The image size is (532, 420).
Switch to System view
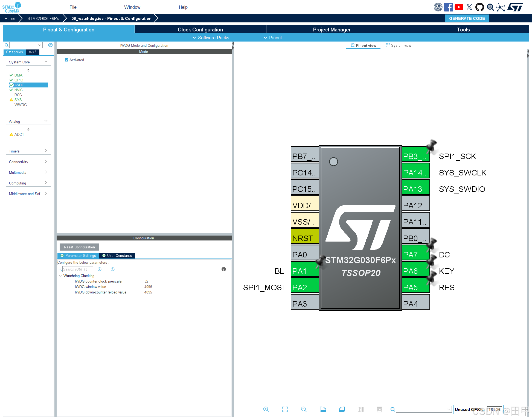(399, 45)
